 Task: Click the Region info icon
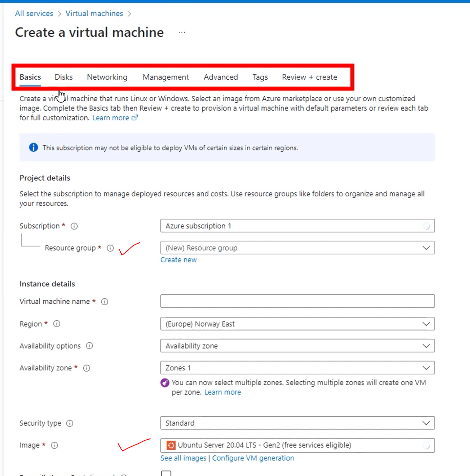pos(56,324)
